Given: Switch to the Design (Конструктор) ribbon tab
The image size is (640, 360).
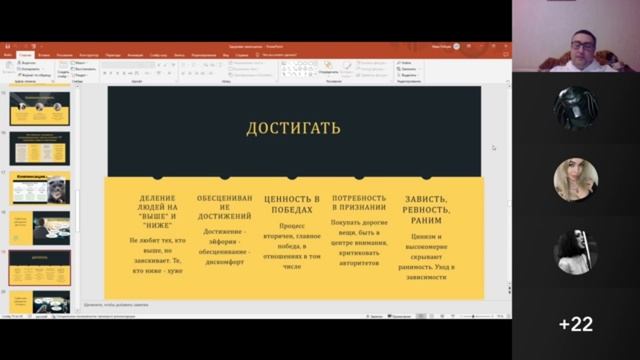Looking at the screenshot, I should click(89, 55).
